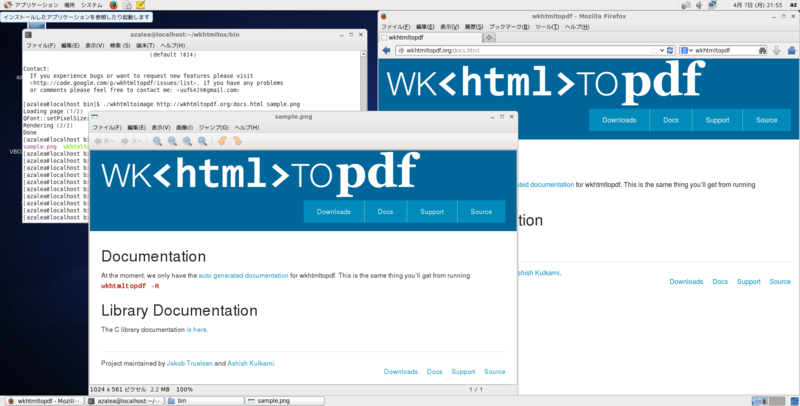The width and height of the screenshot is (800, 406).
Task: Click the search magnifier button in Firefox
Action: (762, 50)
